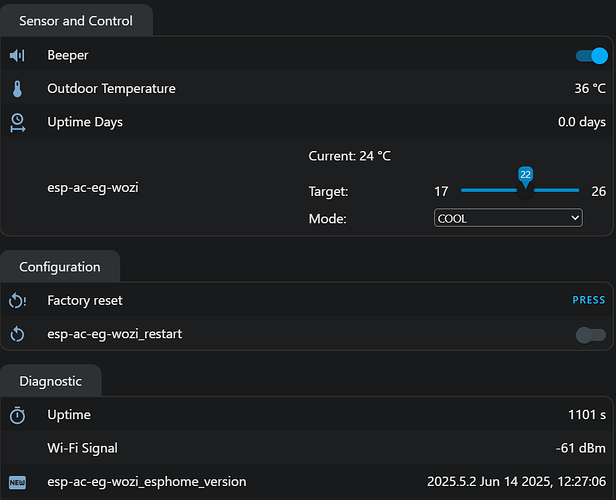
Task: Click the Factory reset restore icon
Action: pyautogui.click(x=18, y=301)
